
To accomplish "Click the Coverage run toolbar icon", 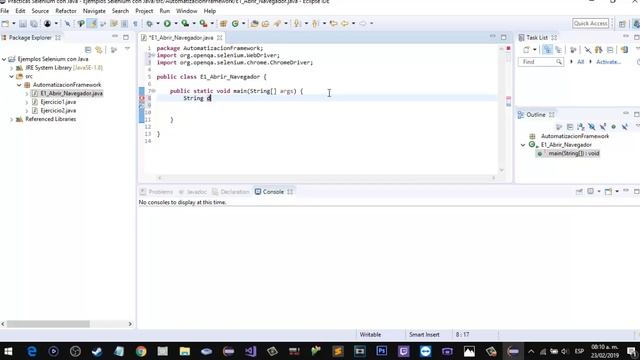I will pyautogui.click(x=185, y=24).
